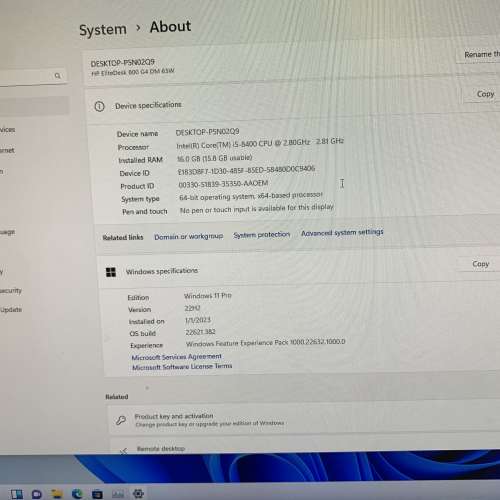
Task: Click the search magnifier icon in the sidebar
Action: [58, 76]
